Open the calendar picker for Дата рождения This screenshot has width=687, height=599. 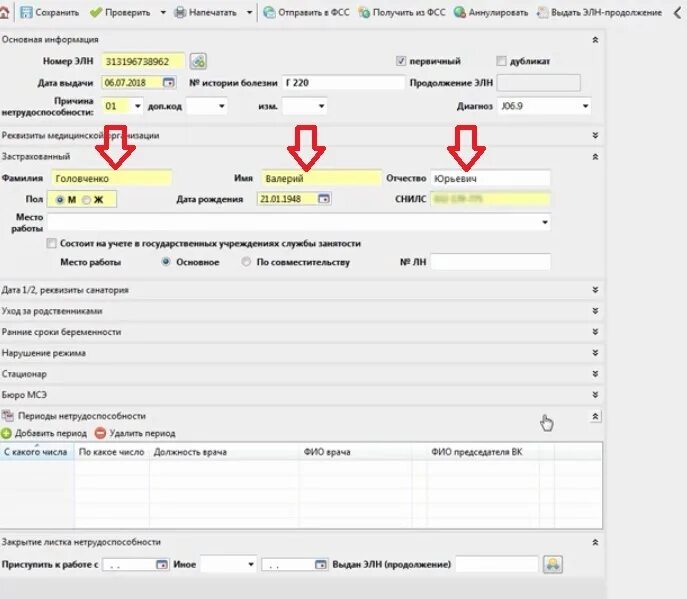pyautogui.click(x=324, y=198)
